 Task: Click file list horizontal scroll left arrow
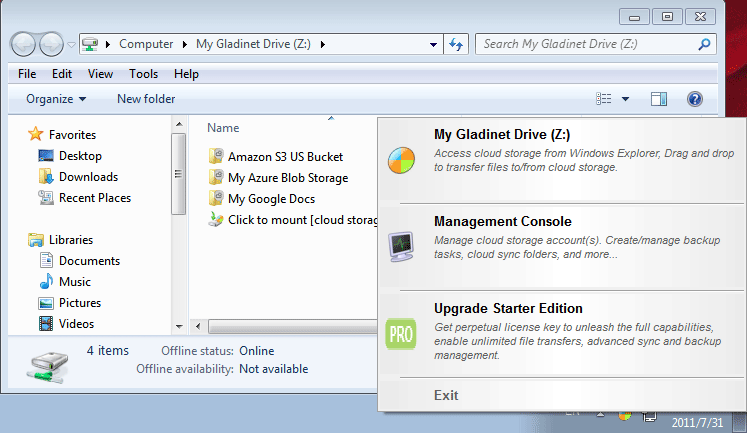pyautogui.click(x=198, y=327)
